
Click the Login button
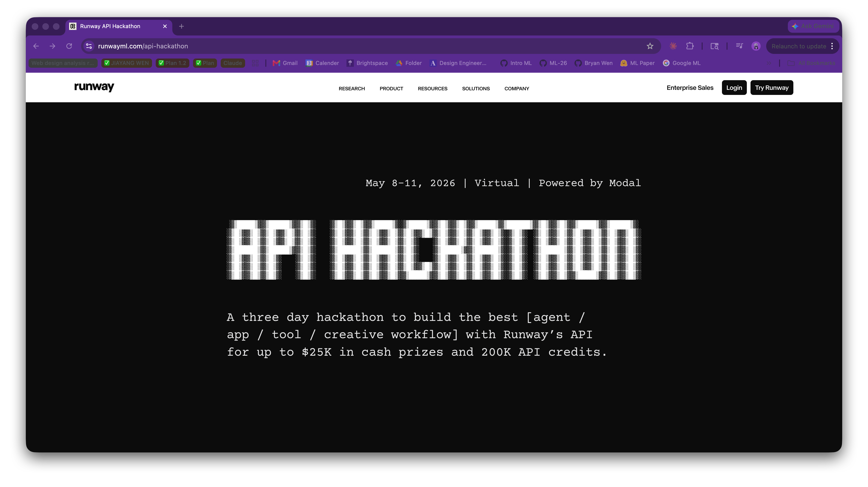coord(734,88)
